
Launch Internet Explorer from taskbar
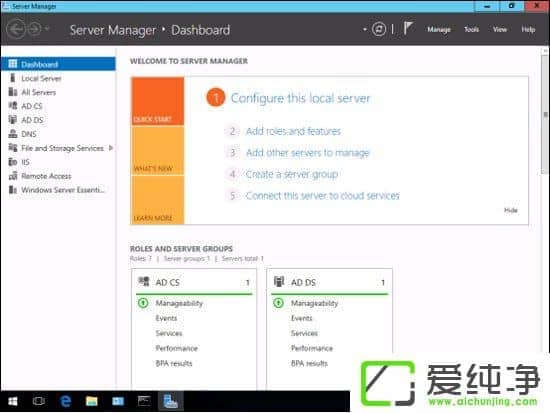pos(66,401)
